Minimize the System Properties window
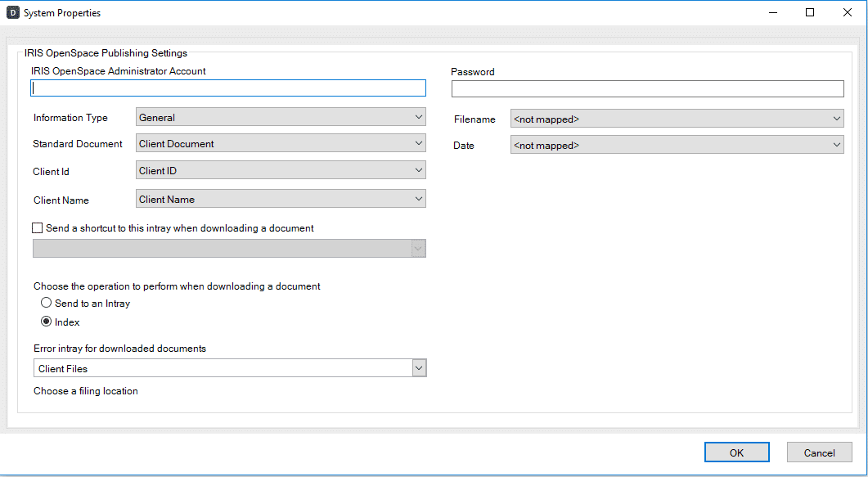The image size is (868, 477). coord(772,13)
